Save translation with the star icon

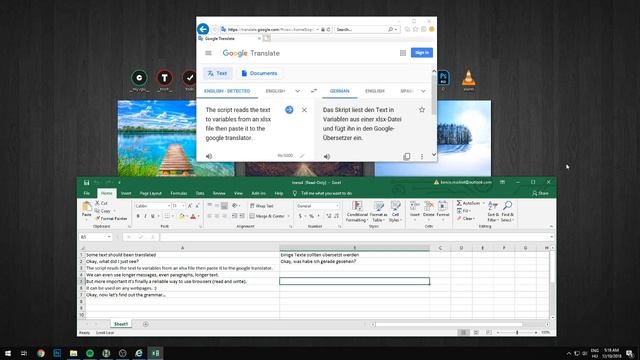tap(422, 110)
